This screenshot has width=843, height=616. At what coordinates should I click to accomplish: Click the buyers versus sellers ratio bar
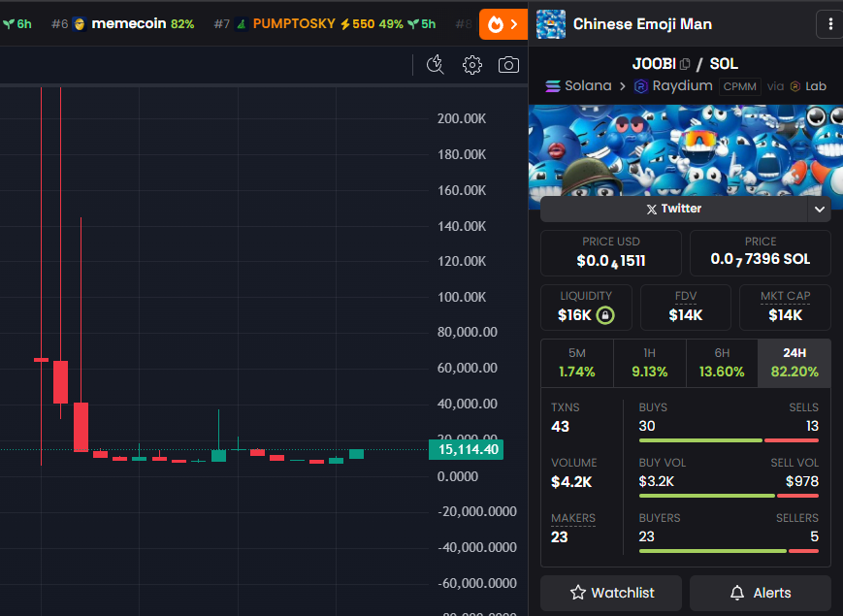click(729, 551)
